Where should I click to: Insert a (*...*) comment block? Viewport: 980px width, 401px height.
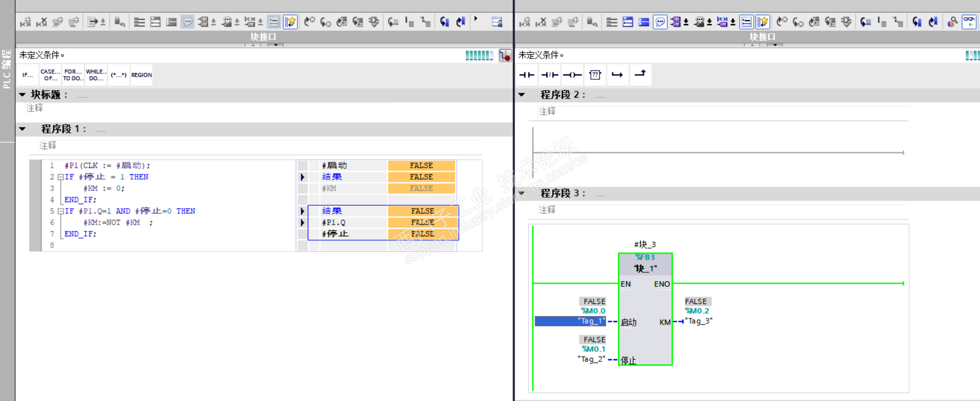tap(118, 75)
